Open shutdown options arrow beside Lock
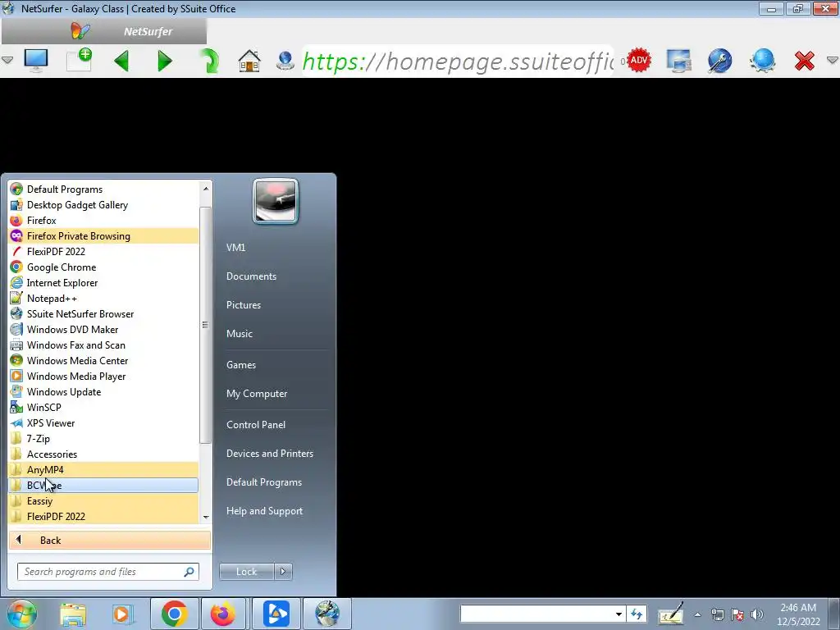The width and height of the screenshot is (840, 630). coord(283,572)
